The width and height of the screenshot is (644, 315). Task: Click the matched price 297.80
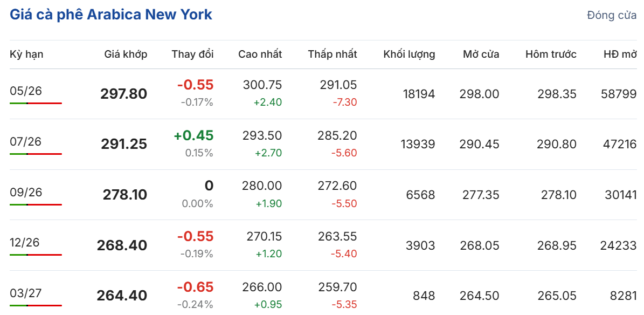pyautogui.click(x=123, y=94)
